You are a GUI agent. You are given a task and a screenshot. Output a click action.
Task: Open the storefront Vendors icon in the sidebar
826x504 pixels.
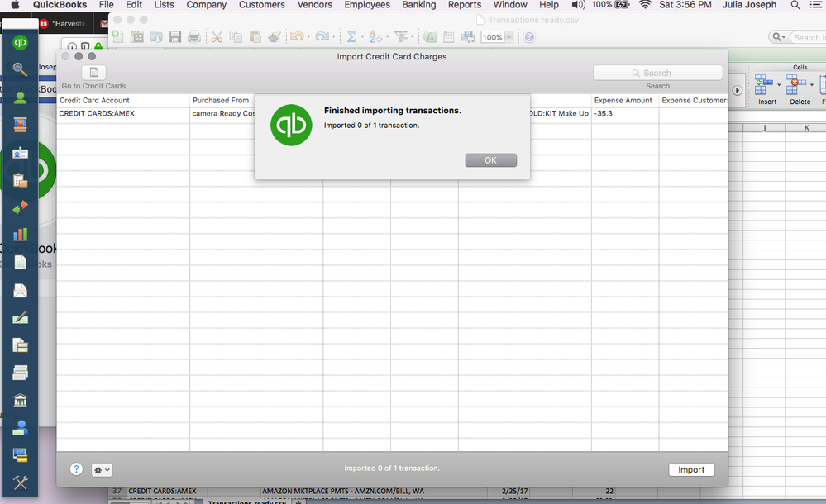point(20,125)
